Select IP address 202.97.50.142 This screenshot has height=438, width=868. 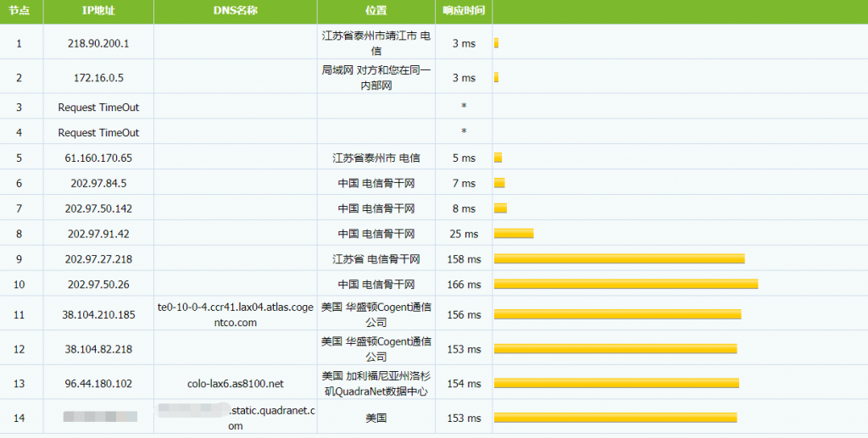(98, 208)
